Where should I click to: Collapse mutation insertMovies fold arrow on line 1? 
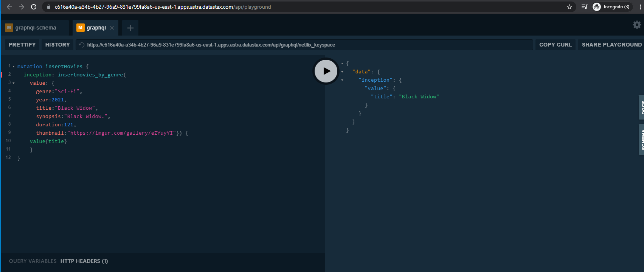point(14,67)
